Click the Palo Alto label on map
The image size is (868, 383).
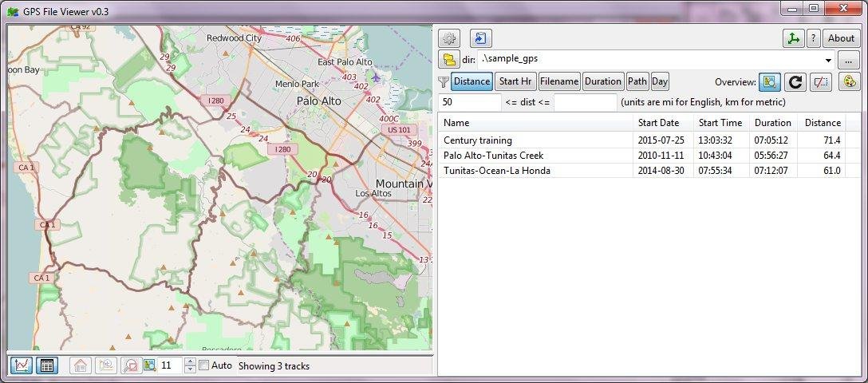319,101
